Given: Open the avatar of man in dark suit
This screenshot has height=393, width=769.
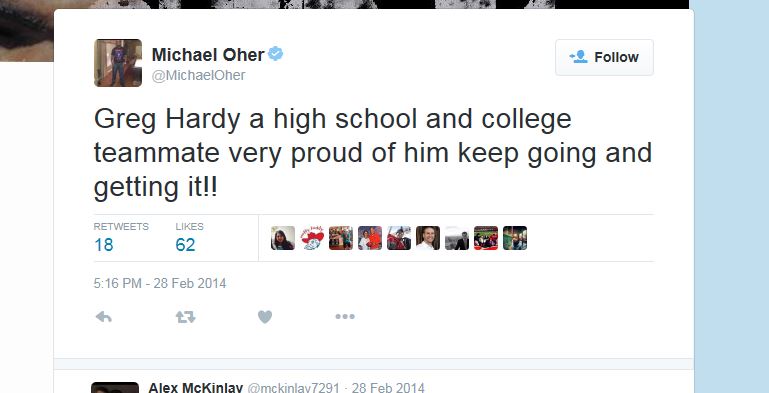Looking at the screenshot, I should pos(457,238).
